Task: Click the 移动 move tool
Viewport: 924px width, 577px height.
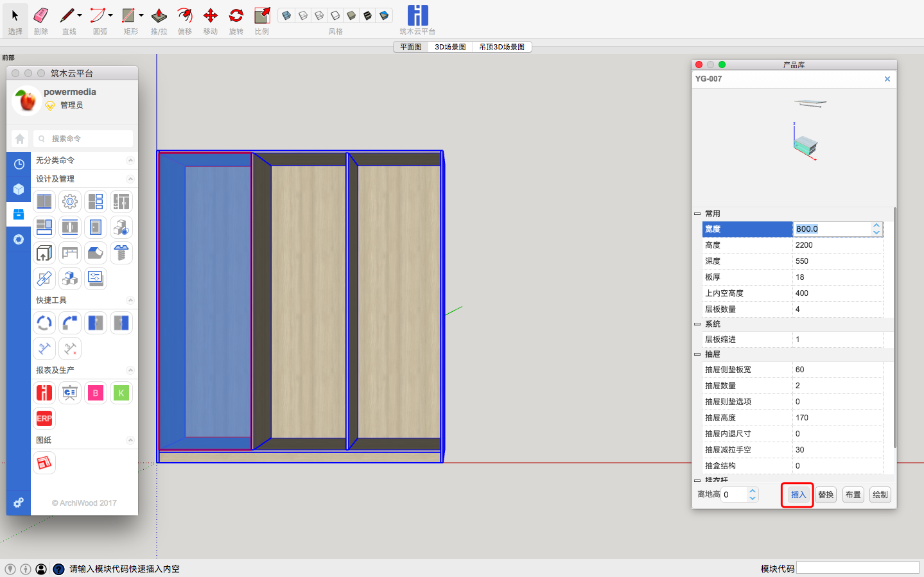Action: pos(210,16)
